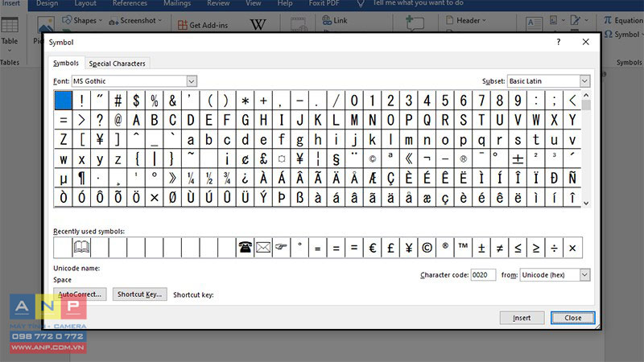Select the ampersand symbol in grid
Screen dimensions: 644x362
172,101
